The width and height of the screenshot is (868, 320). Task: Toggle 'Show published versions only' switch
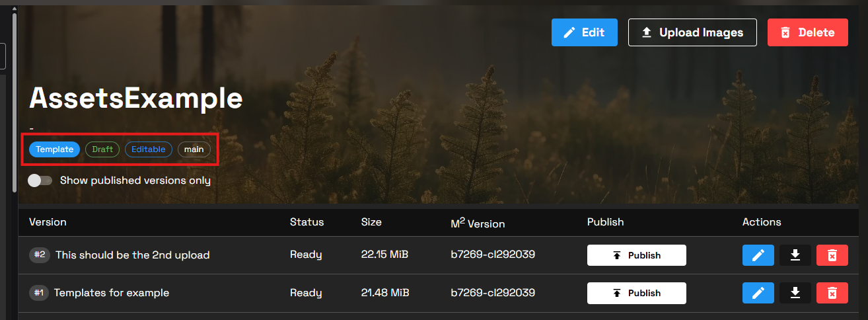click(x=40, y=180)
